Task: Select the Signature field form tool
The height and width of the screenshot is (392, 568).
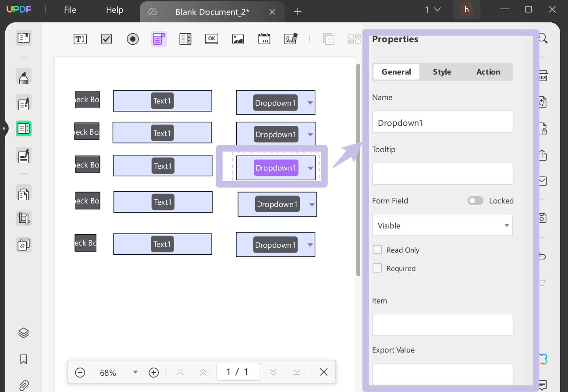Action: [290, 39]
